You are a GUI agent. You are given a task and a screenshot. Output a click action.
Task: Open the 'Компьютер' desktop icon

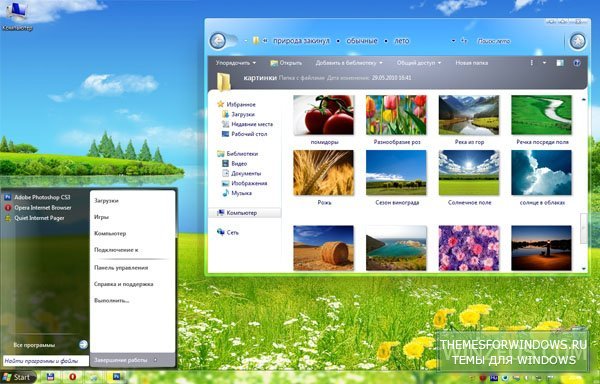pos(16,16)
